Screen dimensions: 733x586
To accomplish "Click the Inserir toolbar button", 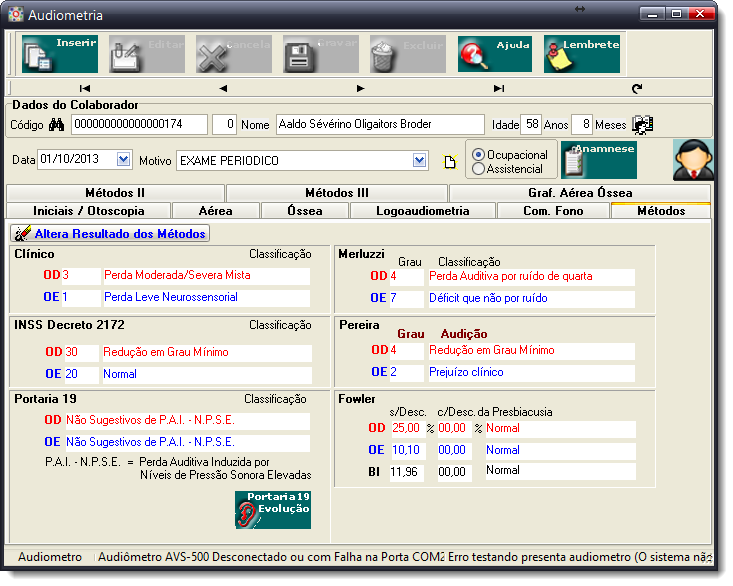I will 60,54.
